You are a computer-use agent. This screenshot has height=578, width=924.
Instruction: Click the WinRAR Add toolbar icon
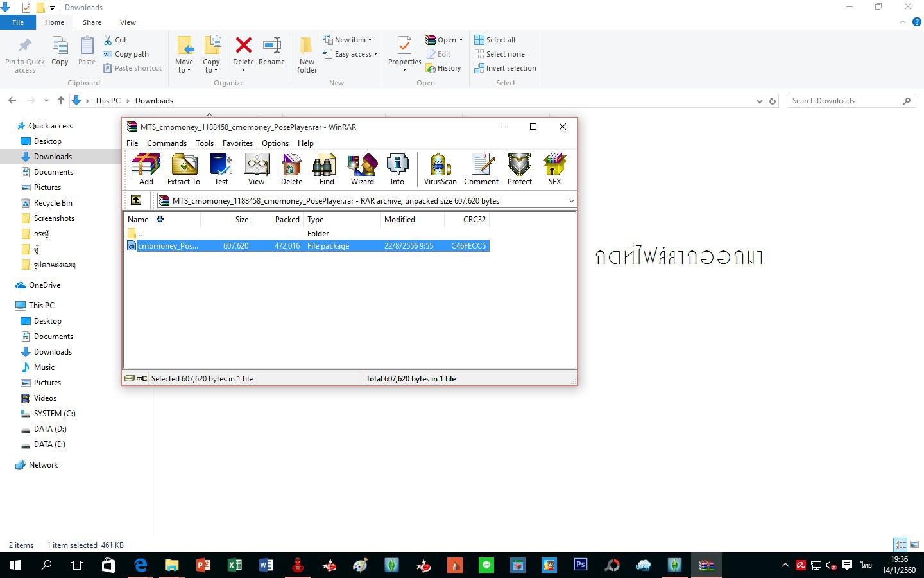point(146,169)
